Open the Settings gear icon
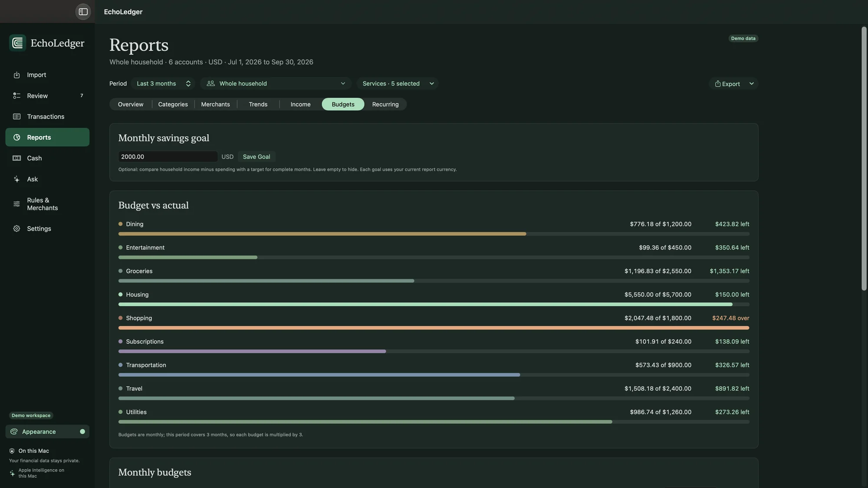The height and width of the screenshot is (488, 868). coord(16,229)
